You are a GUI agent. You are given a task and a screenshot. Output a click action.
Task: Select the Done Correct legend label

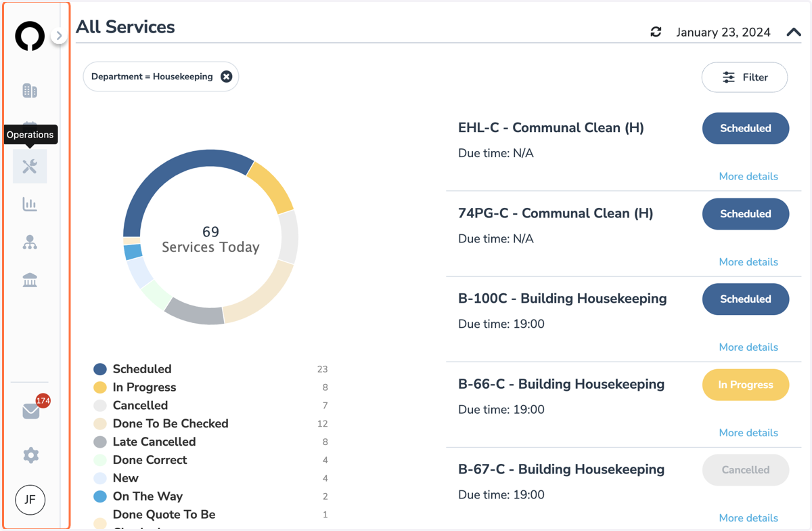150,460
